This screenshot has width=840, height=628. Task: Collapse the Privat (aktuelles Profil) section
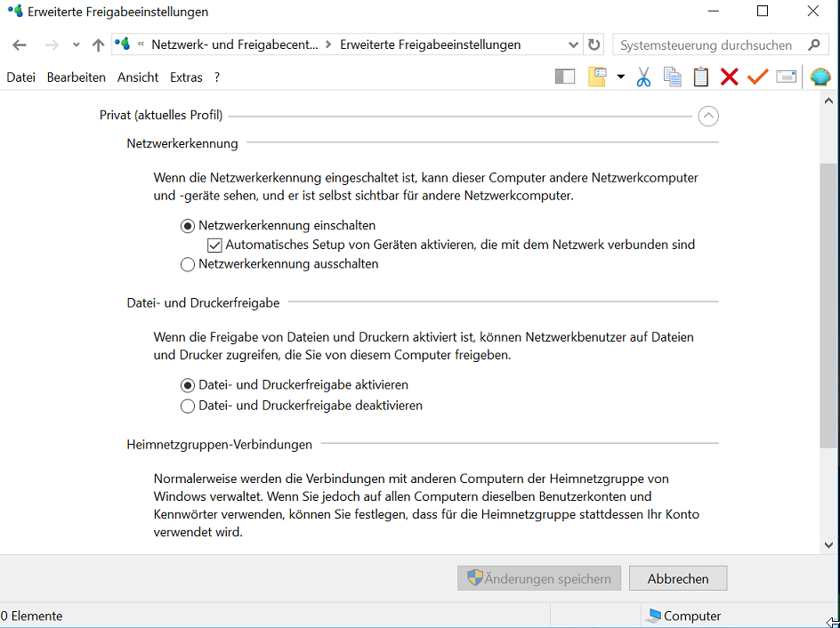click(708, 116)
